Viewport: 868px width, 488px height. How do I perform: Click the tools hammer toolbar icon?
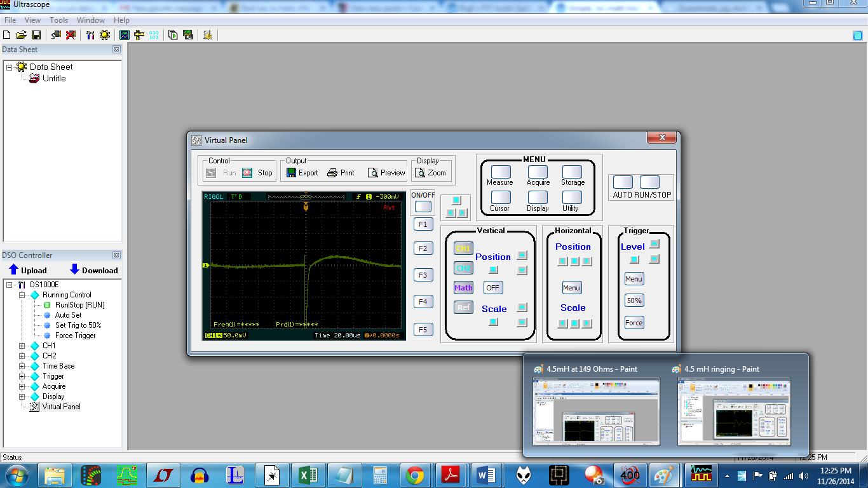pos(90,35)
